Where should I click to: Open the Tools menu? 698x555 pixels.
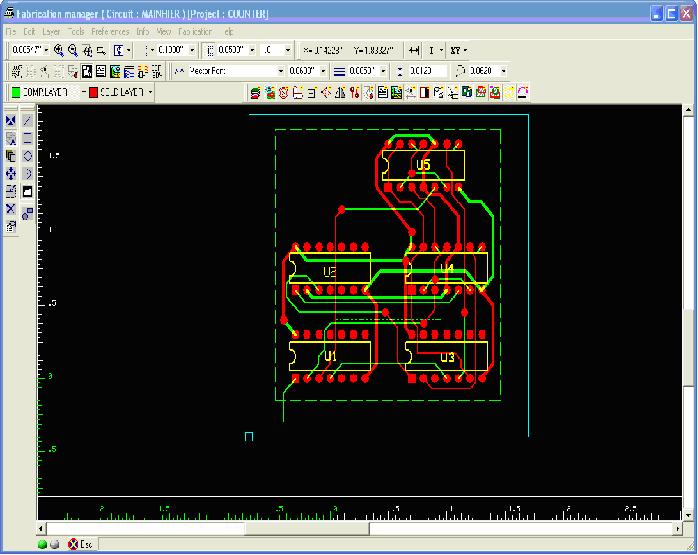click(x=76, y=32)
